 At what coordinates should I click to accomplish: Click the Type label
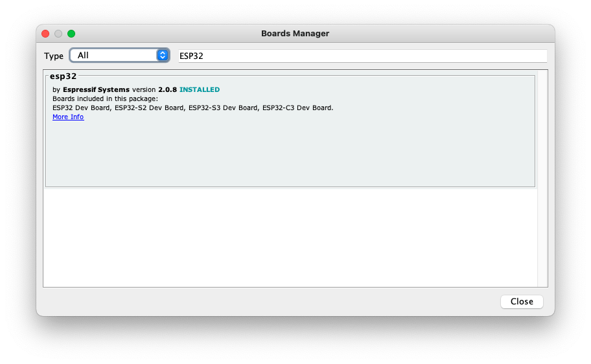coord(54,56)
